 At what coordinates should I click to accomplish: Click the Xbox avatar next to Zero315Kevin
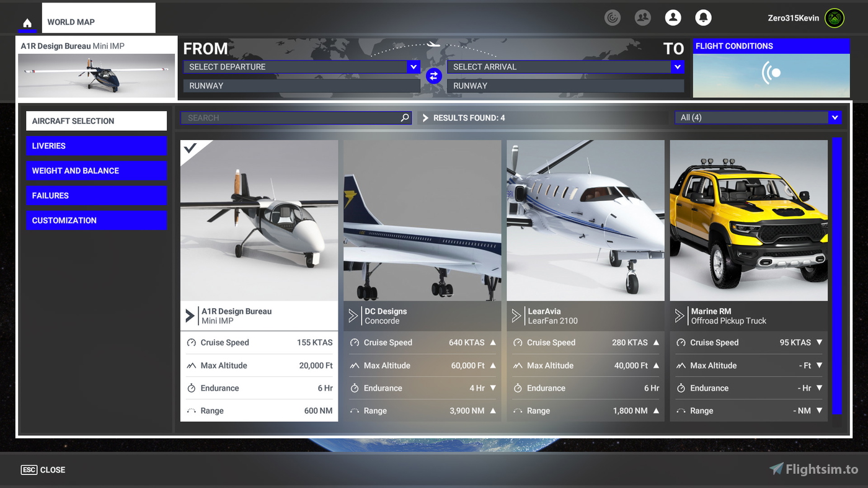point(835,17)
